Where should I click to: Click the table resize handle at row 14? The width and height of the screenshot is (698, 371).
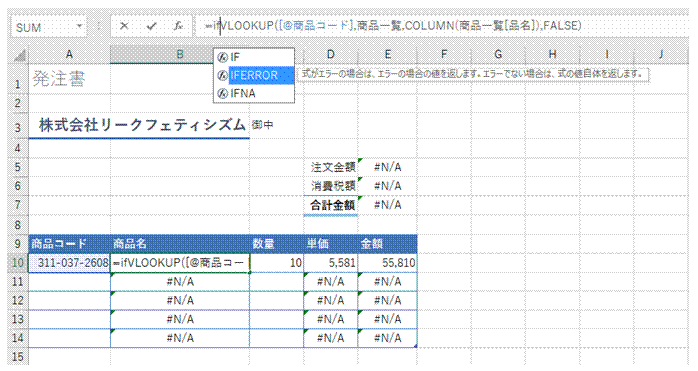(416, 346)
